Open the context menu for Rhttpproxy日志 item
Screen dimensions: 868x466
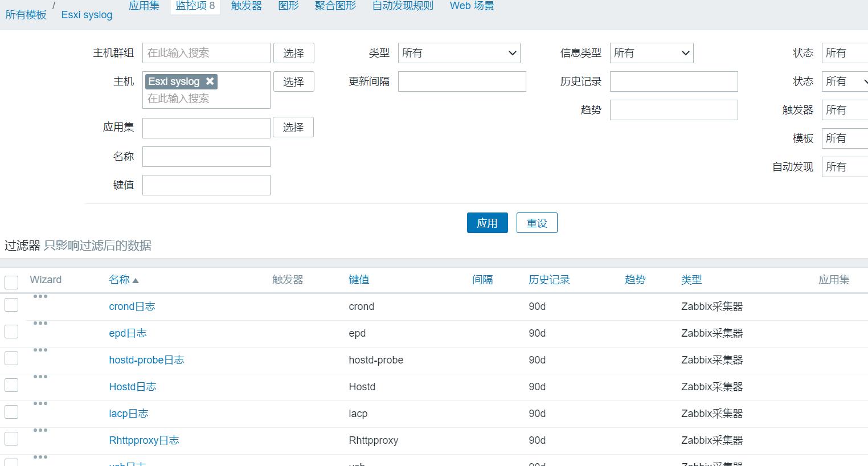[x=40, y=430]
